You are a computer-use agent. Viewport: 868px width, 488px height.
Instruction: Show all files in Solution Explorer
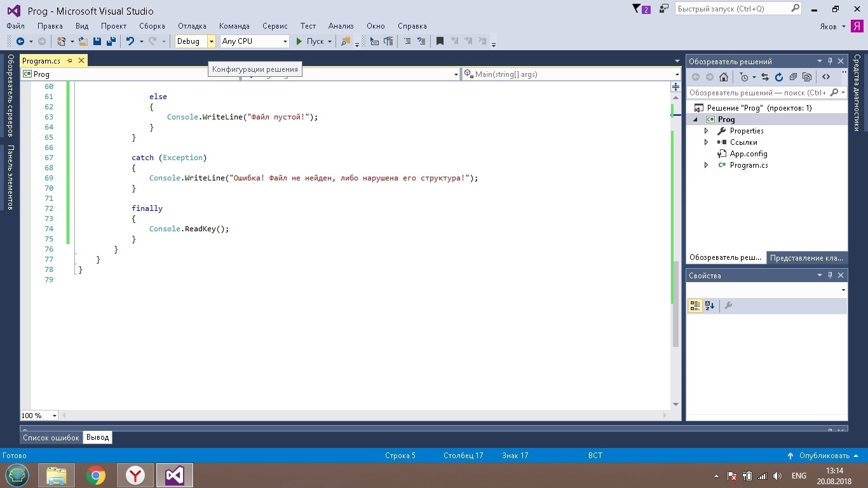(x=807, y=77)
